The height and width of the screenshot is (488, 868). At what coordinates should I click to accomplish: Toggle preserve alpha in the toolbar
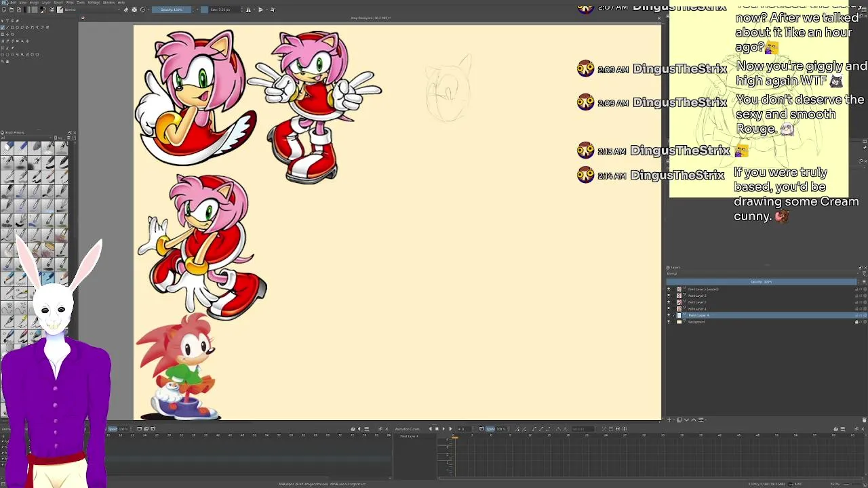[x=134, y=9]
